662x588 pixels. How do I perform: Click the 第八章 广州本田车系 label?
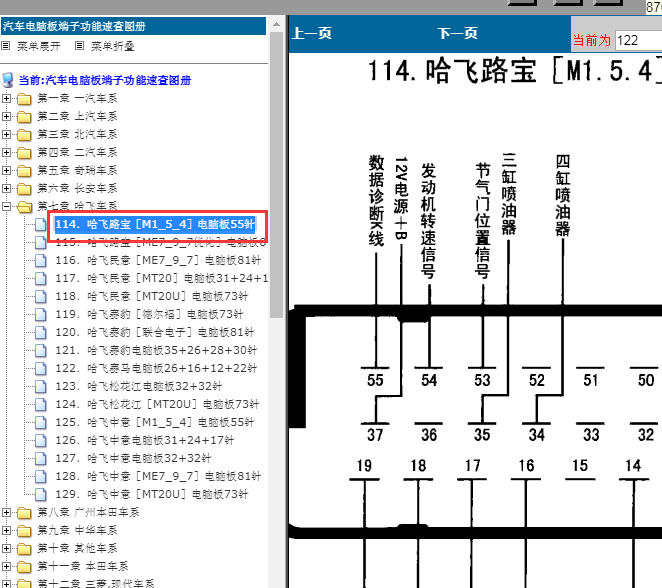[x=88, y=513]
